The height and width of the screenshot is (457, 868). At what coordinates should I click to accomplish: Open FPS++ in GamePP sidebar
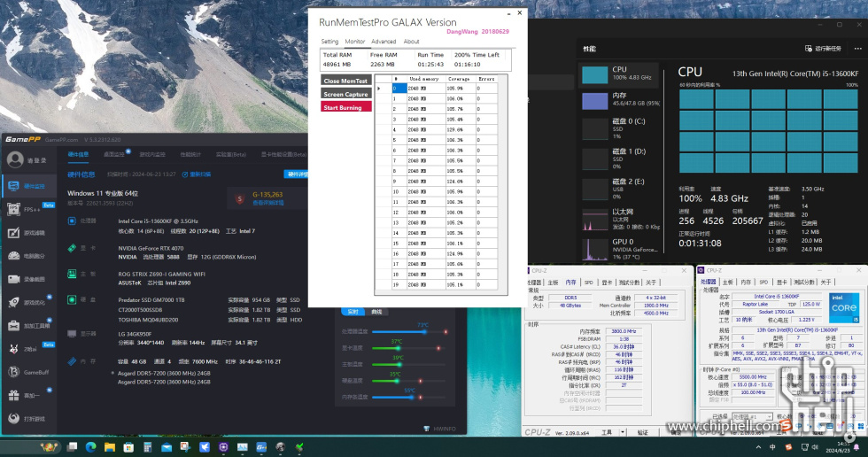click(28, 209)
